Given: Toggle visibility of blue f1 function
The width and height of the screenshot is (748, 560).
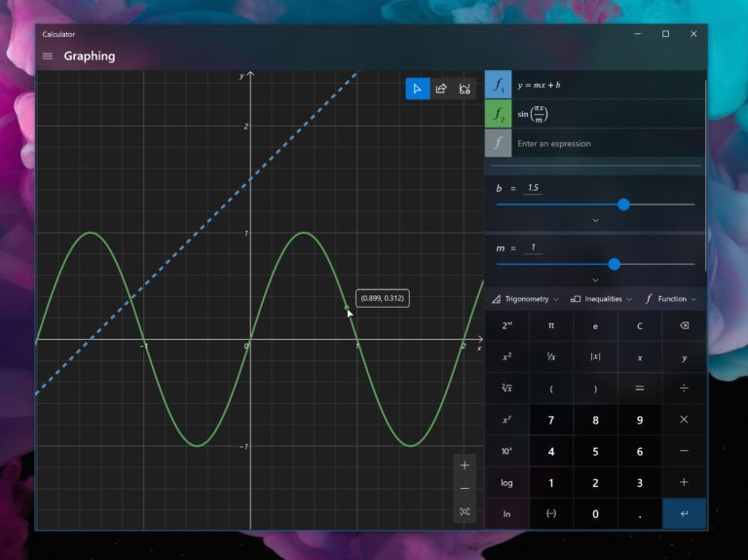Looking at the screenshot, I should (498, 85).
